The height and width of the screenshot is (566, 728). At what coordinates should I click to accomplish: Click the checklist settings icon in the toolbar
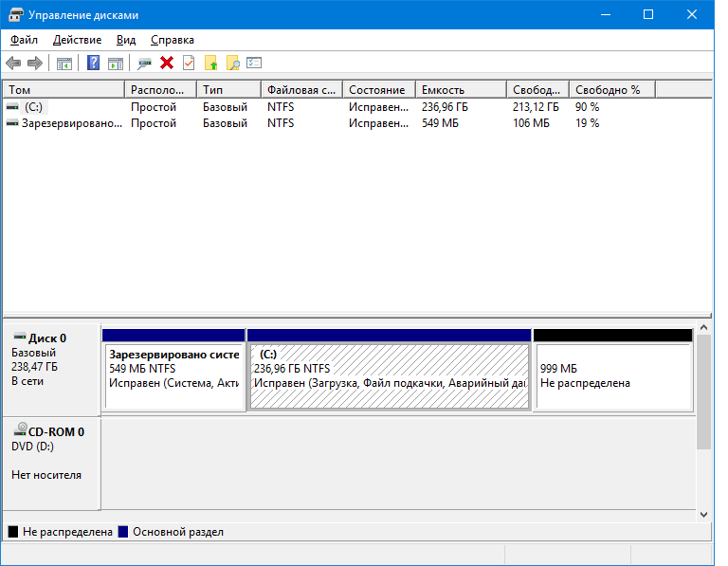coord(254,64)
